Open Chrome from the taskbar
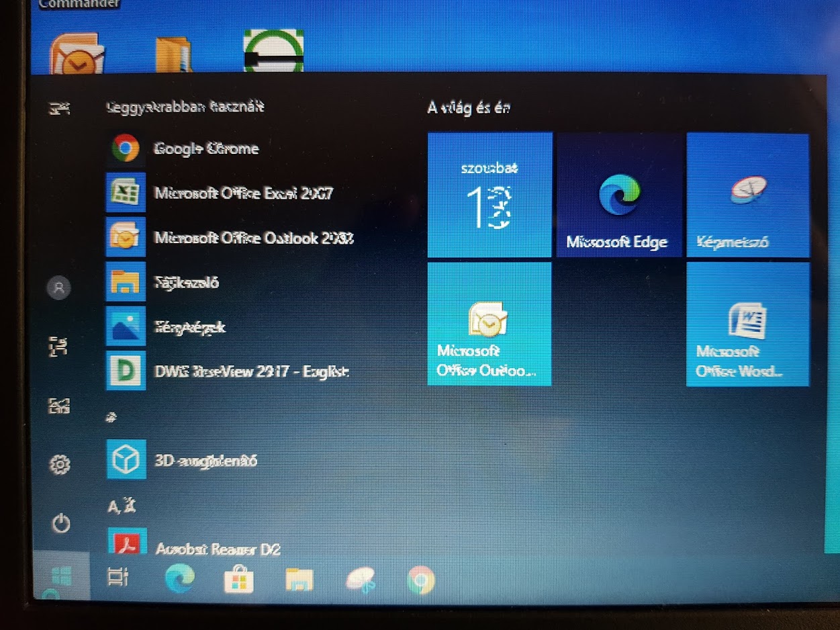Viewport: 840px width, 630px height. click(x=421, y=580)
